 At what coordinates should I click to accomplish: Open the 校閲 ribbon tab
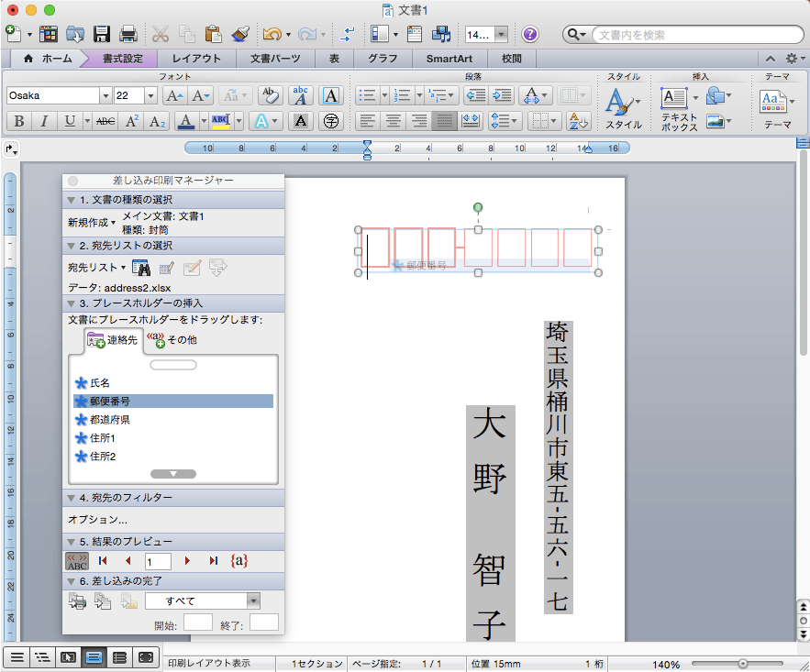pyautogui.click(x=512, y=59)
